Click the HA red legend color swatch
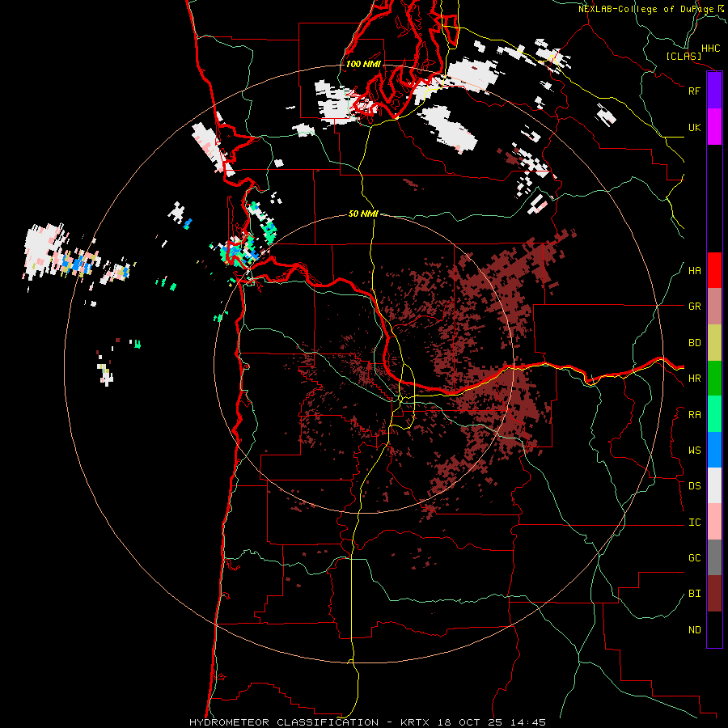728x728 pixels. pos(714,270)
